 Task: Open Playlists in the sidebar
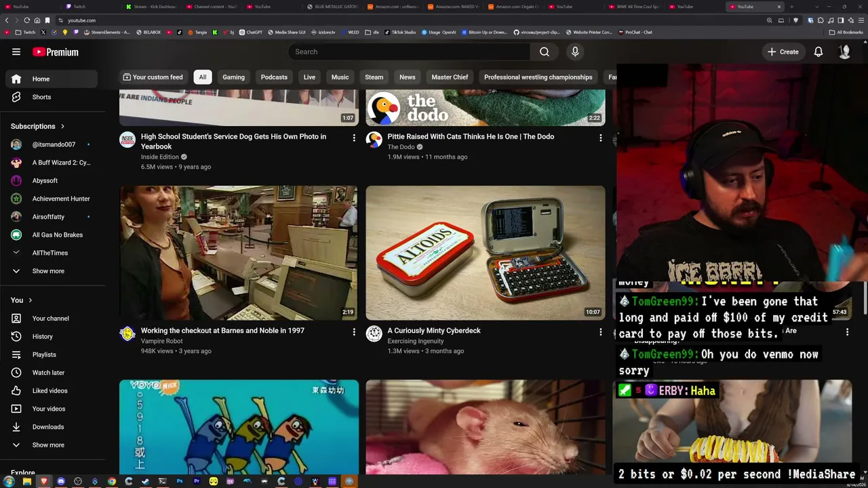point(52,354)
